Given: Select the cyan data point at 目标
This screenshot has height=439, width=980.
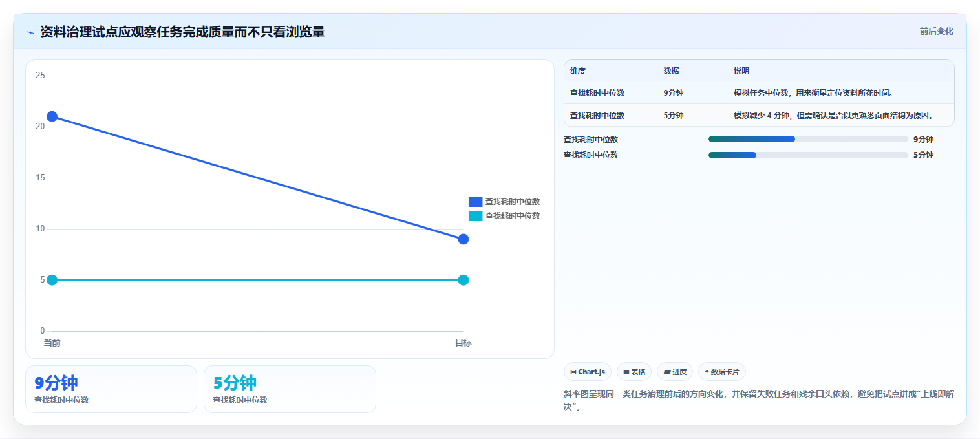Looking at the screenshot, I should (x=463, y=280).
